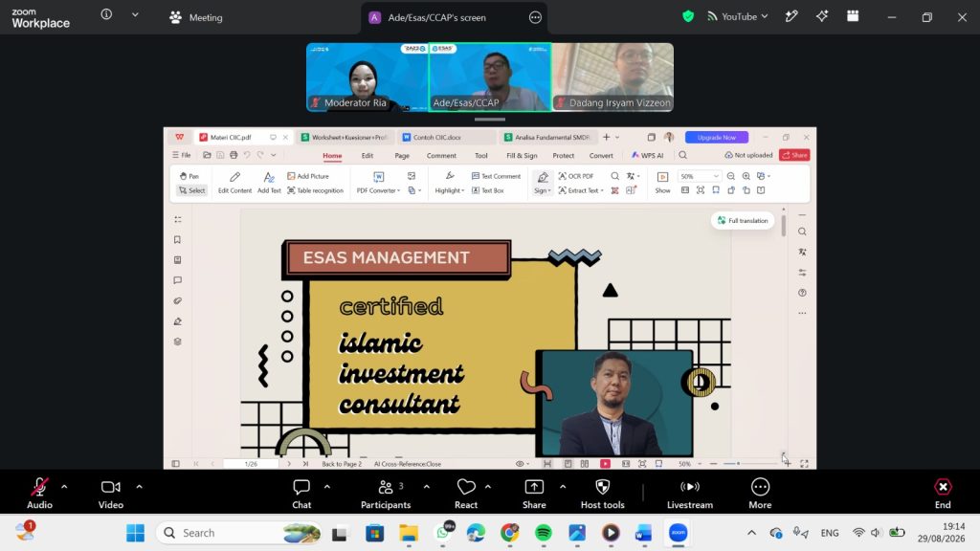Screen dimensions: 980x551
Task: Click search icon in right sidebar
Action: click(802, 231)
